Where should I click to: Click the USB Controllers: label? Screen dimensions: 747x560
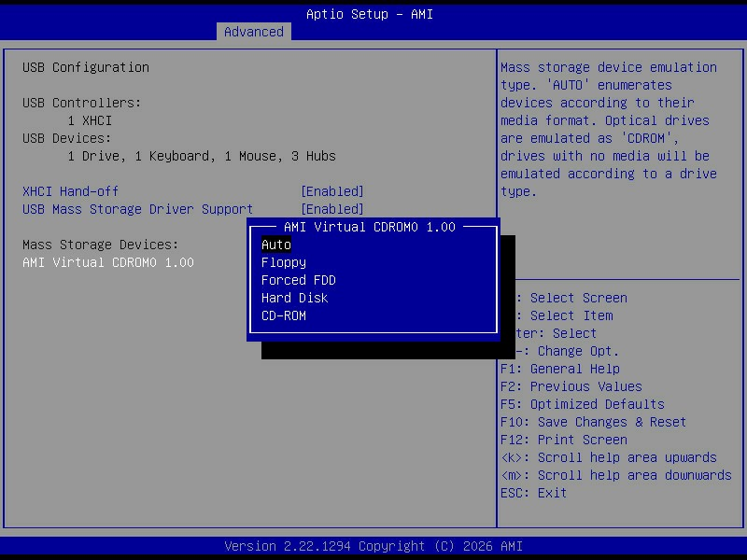81,103
